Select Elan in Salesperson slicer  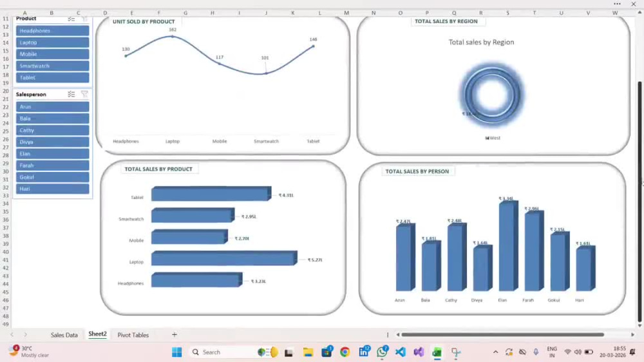53,154
